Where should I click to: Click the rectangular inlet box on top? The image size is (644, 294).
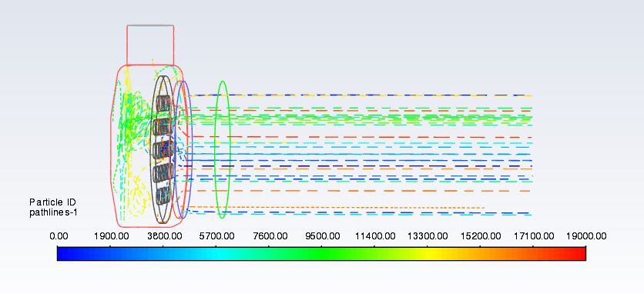pos(150,45)
